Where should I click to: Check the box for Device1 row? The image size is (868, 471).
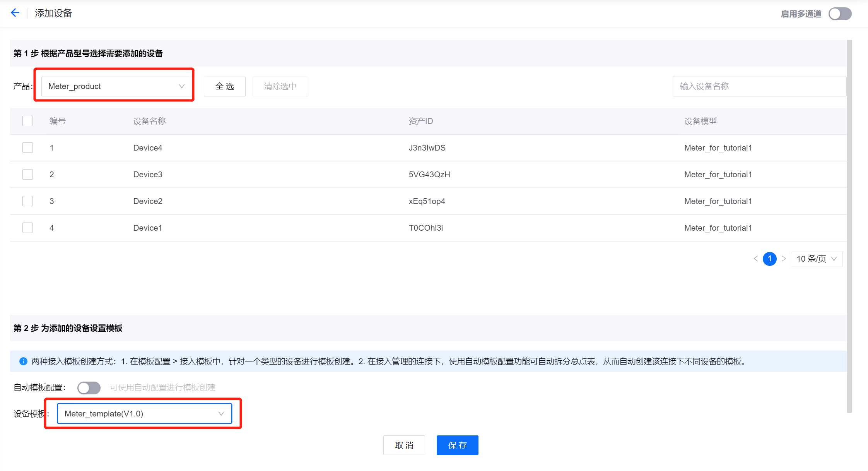point(27,228)
